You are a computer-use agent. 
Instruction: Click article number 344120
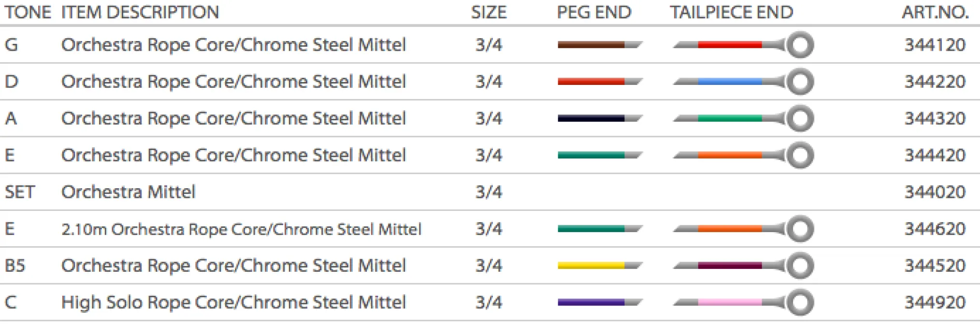(935, 45)
